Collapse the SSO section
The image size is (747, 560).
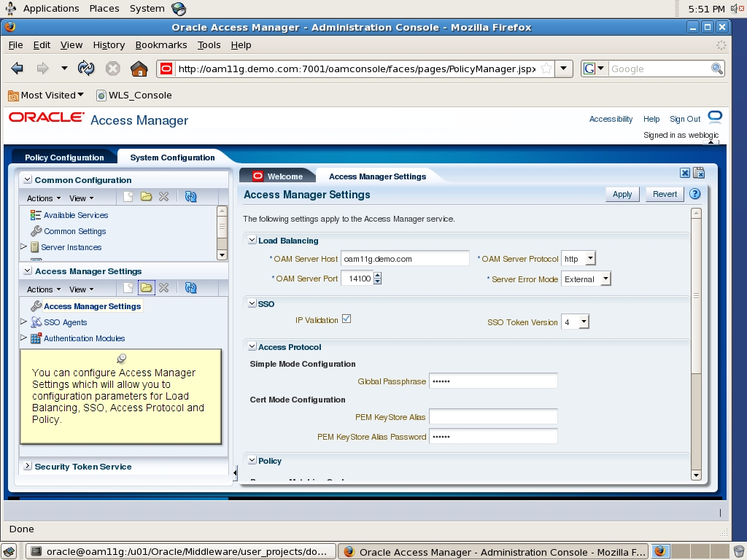point(252,303)
